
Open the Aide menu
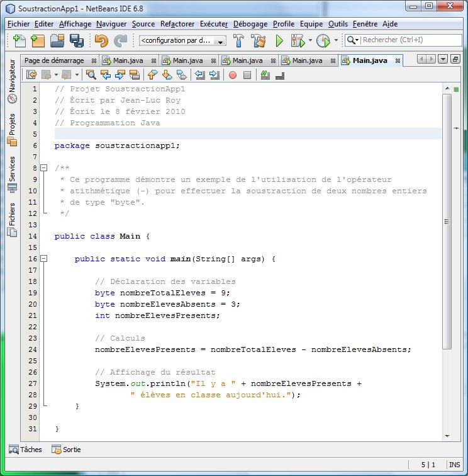pos(390,24)
